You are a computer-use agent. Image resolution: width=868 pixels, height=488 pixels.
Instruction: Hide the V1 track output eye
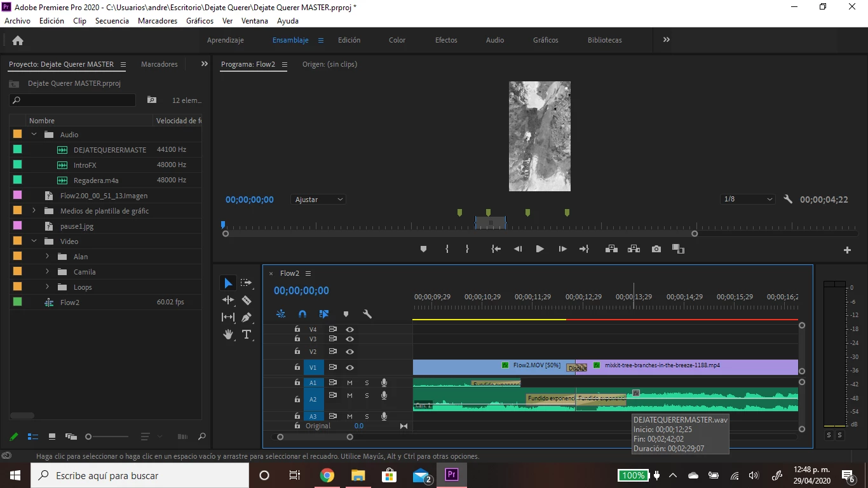(x=349, y=367)
